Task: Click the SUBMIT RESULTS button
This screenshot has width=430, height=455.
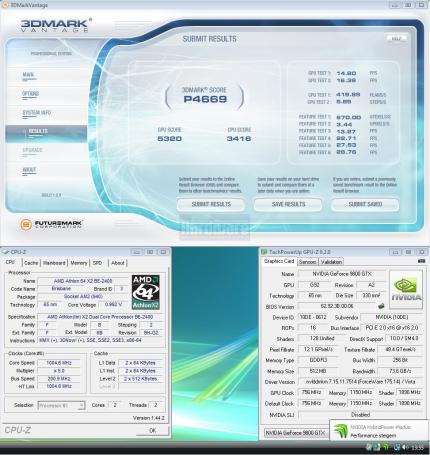Action: click(x=211, y=204)
